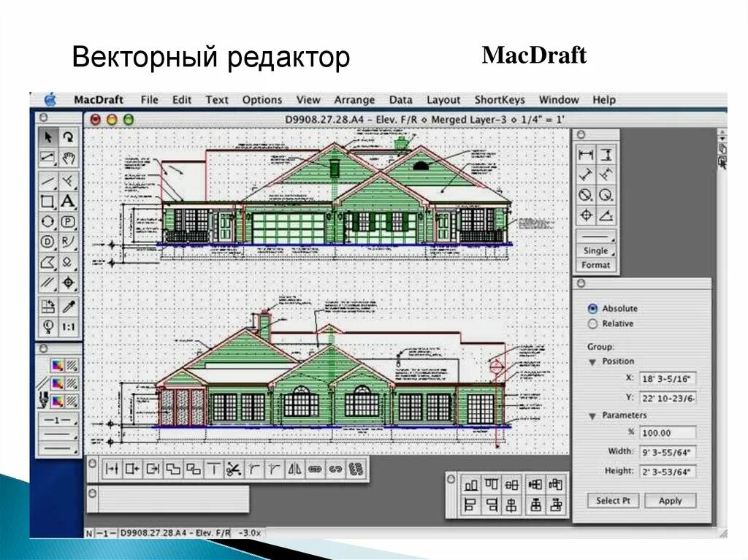The height and width of the screenshot is (560, 748).
Task: Select the center mark dimension tool
Action: pos(585,215)
